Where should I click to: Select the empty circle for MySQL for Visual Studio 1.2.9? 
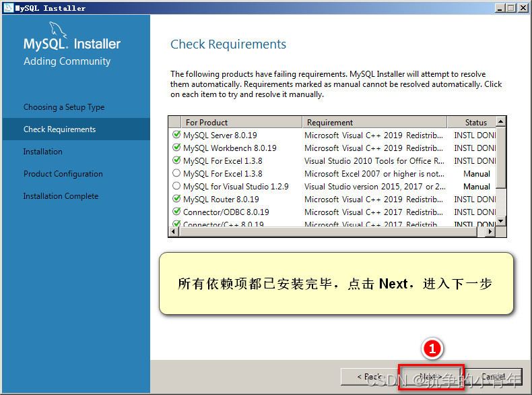[176, 186]
